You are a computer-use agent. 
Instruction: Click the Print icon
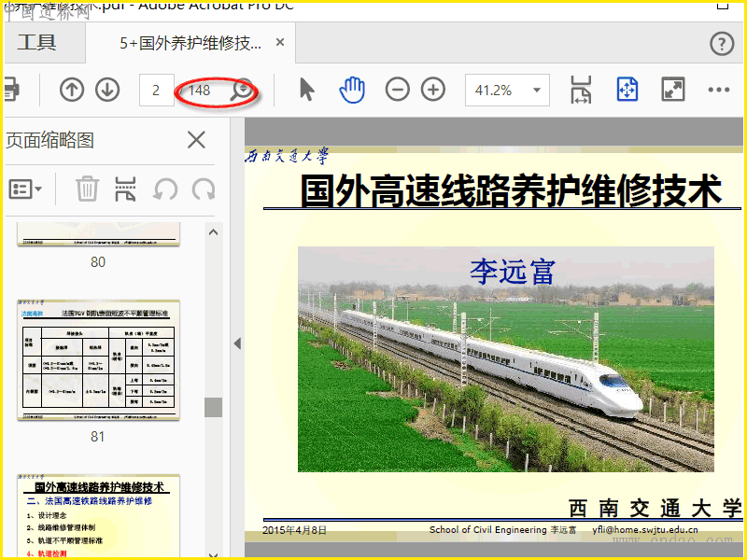pyautogui.click(x=12, y=90)
